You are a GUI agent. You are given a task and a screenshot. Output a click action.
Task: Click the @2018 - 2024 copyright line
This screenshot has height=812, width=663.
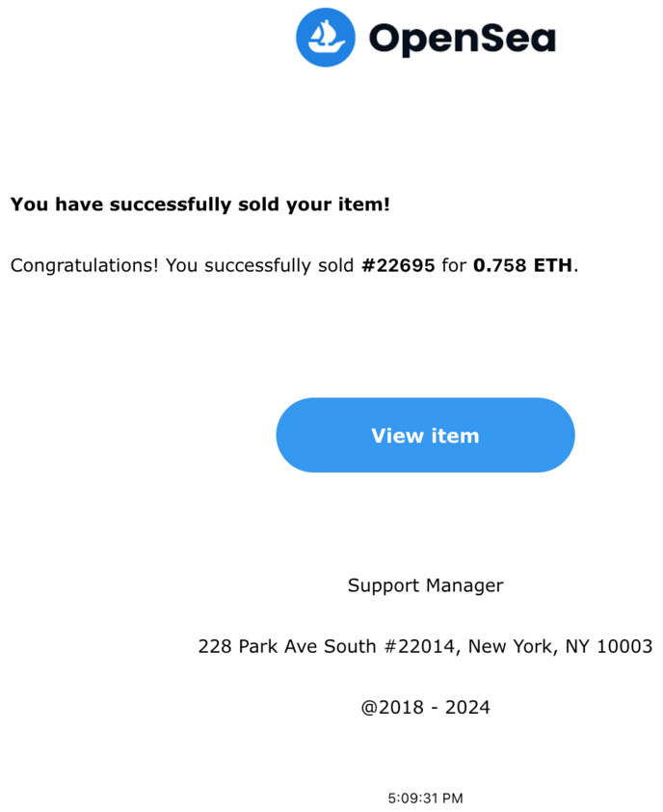[425, 708]
